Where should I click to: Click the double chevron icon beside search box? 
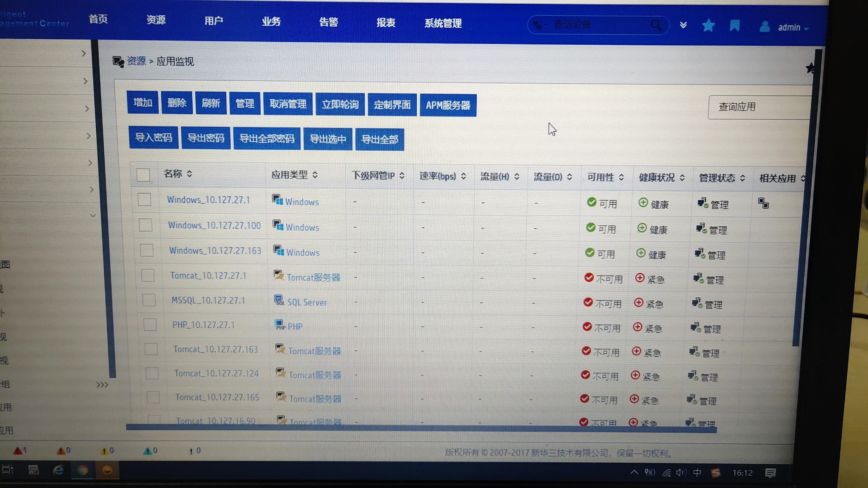683,25
